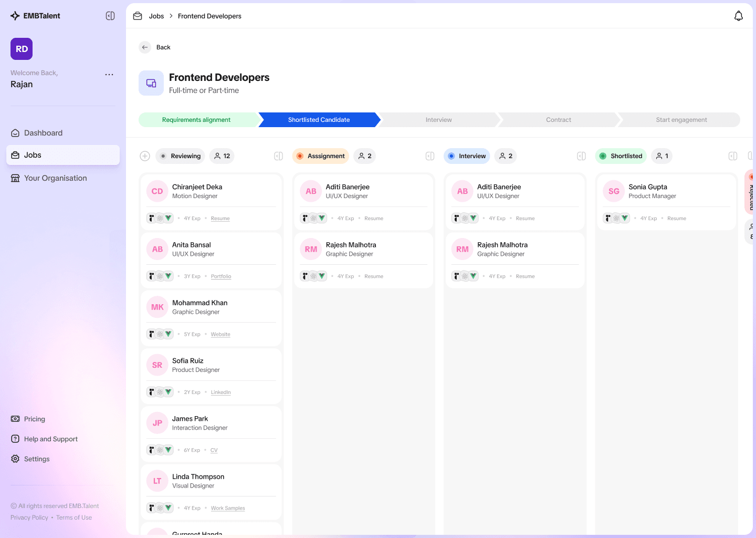The height and width of the screenshot is (538, 756).
Task: Click the candidate count badge in the Interview column
Action: tap(505, 156)
